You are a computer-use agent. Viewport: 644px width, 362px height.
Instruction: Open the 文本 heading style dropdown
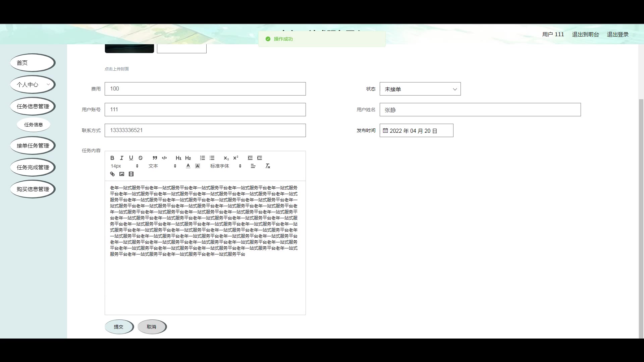point(162,166)
